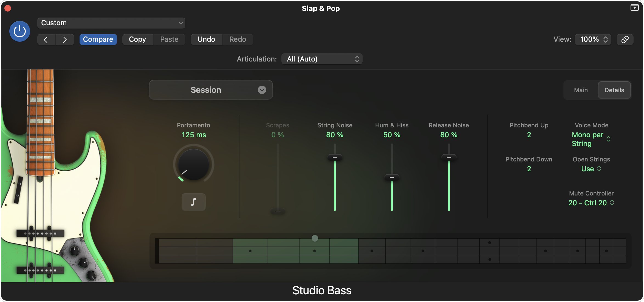Click the Portamento knob
This screenshot has width=644, height=302.
[193, 165]
